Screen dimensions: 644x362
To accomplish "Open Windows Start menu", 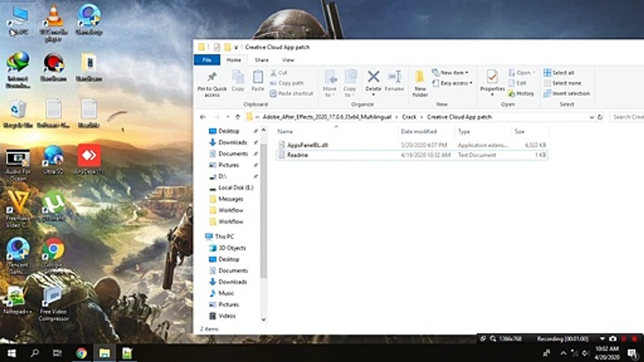I will 12,353.
